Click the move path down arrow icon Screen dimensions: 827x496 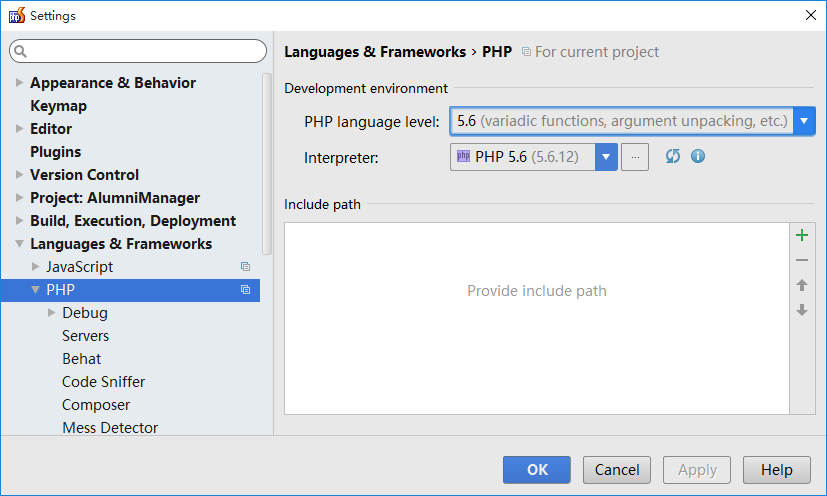(802, 310)
